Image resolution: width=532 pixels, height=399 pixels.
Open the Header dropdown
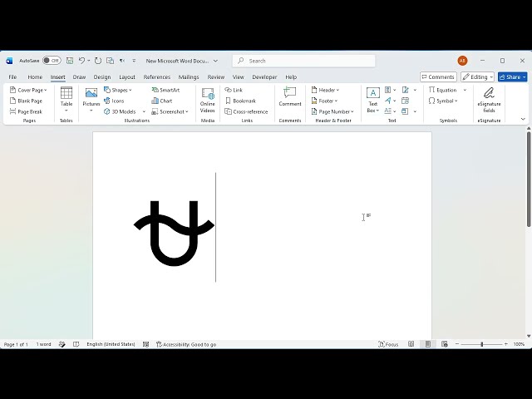coord(325,90)
